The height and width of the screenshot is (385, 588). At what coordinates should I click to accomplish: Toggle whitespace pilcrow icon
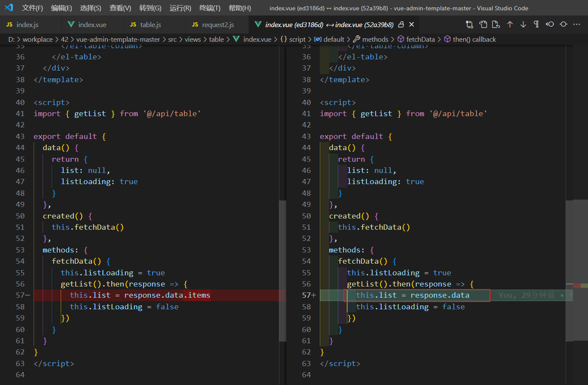click(x=536, y=25)
